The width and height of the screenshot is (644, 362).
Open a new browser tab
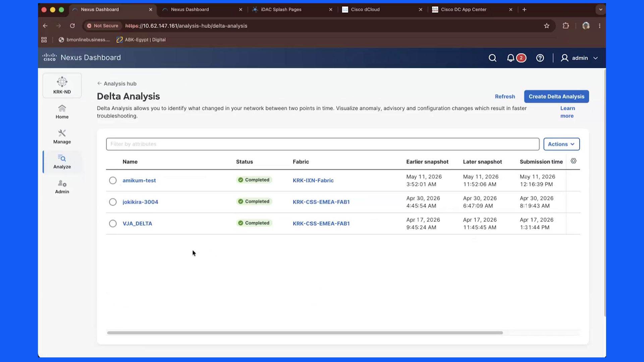pos(524,9)
